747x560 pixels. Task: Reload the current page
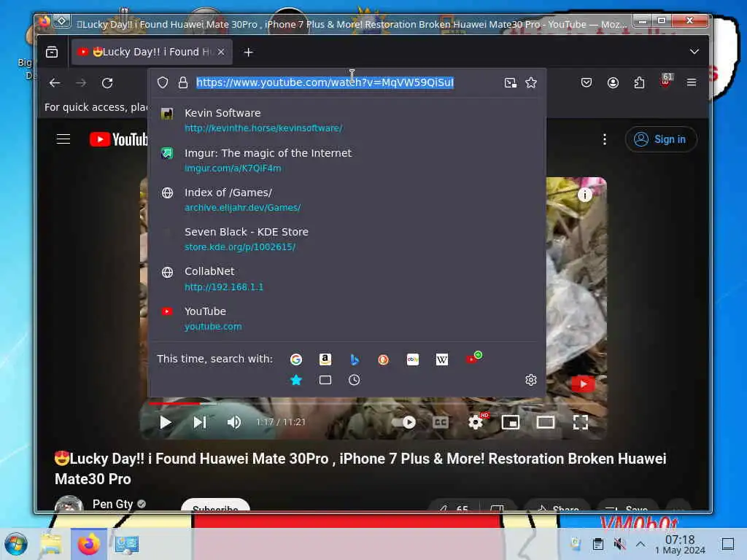(x=107, y=83)
